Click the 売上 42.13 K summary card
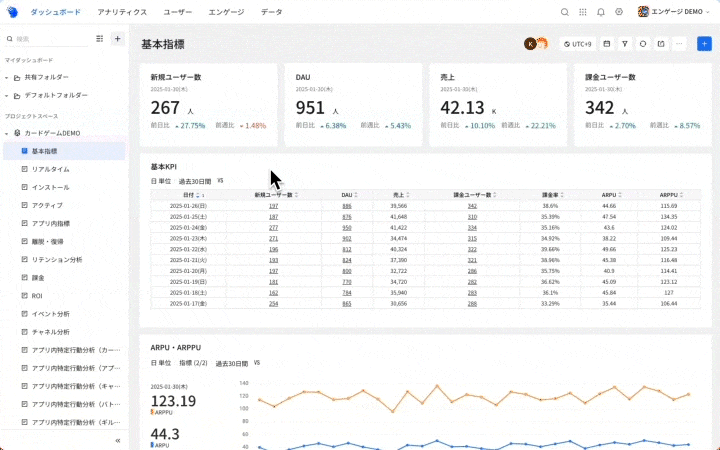 tap(498, 105)
